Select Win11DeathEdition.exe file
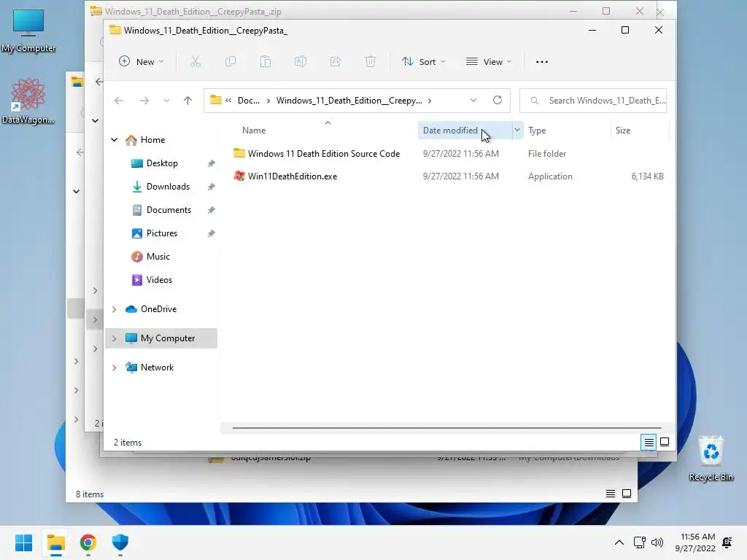Viewport: 747px width, 560px height. [292, 176]
